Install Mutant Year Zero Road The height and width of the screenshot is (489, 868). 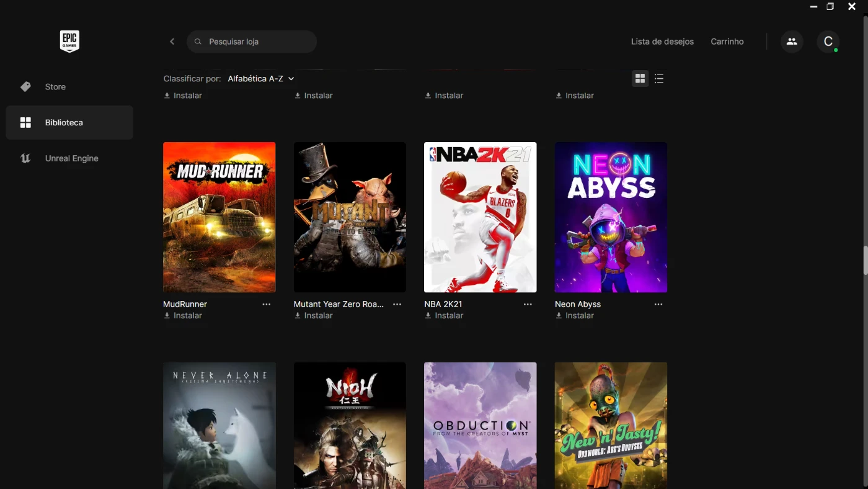click(314, 316)
